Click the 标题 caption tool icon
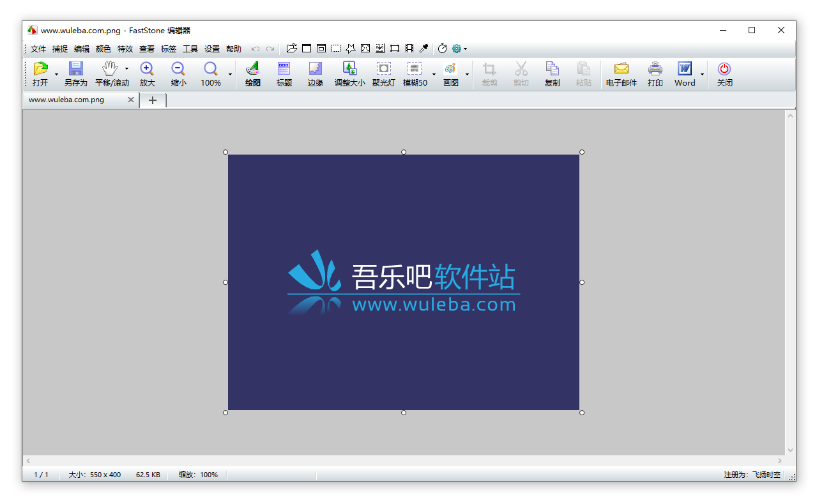Screen dimensions: 824x504 click(284, 68)
